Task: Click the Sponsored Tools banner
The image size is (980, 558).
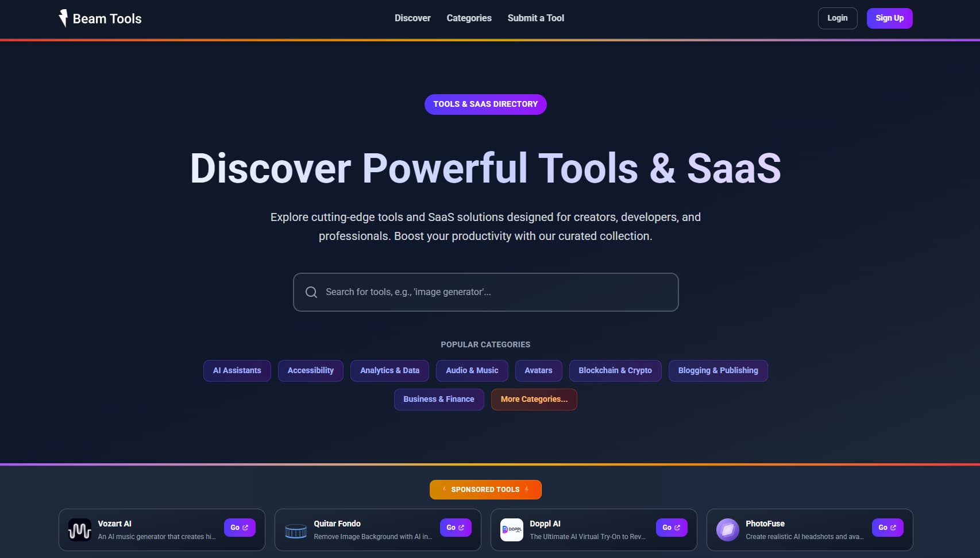Action: tap(485, 489)
